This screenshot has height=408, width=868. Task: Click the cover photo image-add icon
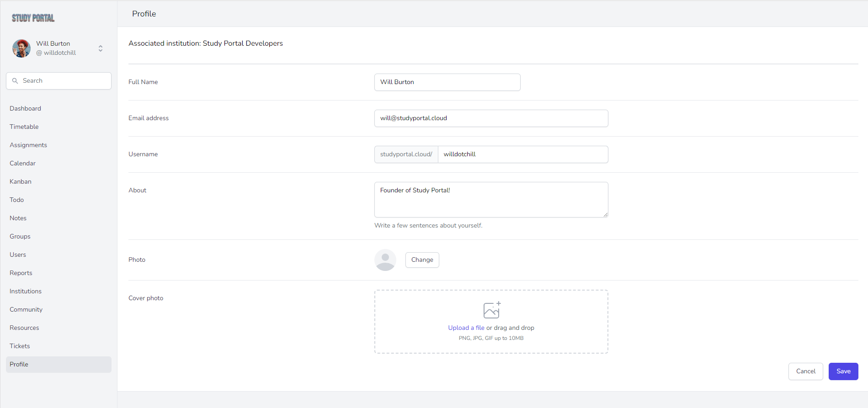(492, 310)
